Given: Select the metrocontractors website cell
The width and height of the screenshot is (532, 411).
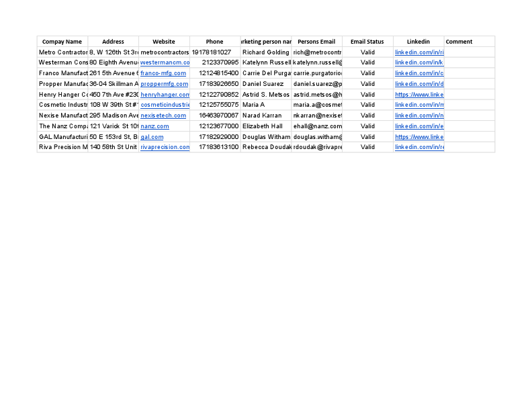Looking at the screenshot, I should (164, 52).
